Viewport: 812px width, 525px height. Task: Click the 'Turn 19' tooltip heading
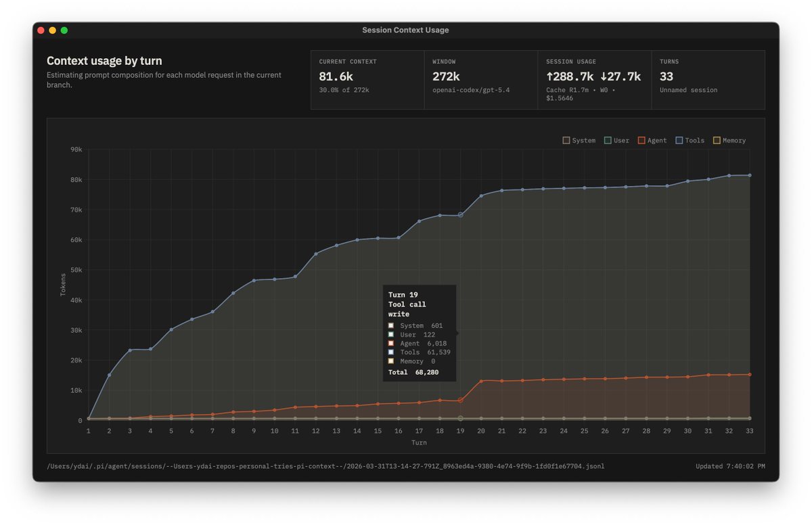pyautogui.click(x=403, y=295)
